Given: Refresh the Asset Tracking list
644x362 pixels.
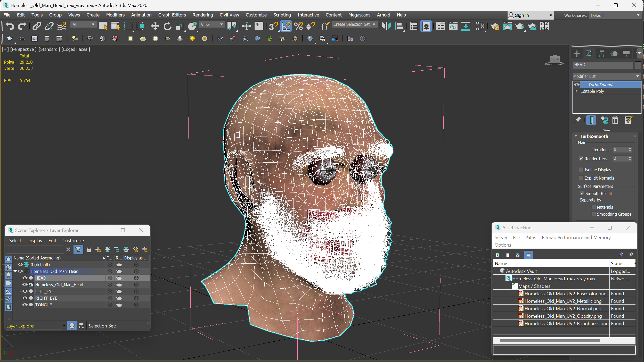Looking at the screenshot, I should (498, 255).
